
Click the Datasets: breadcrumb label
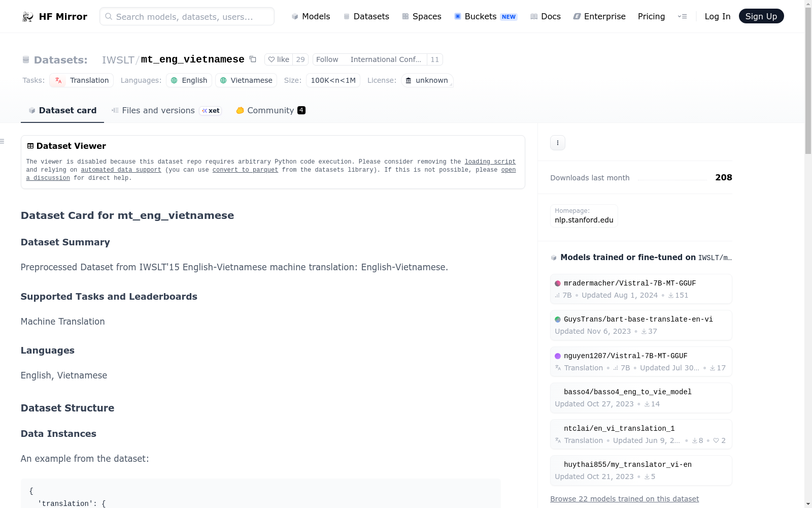(60, 60)
